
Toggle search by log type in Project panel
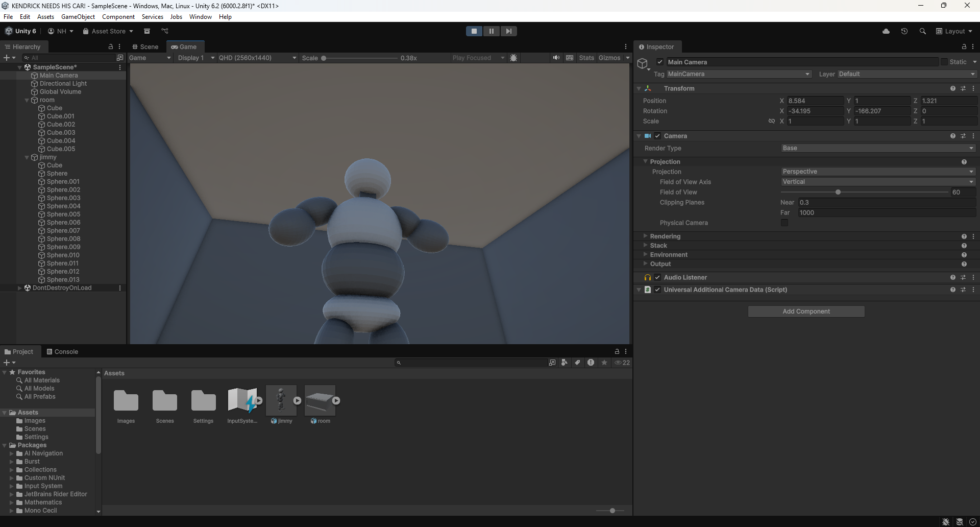tap(591, 363)
